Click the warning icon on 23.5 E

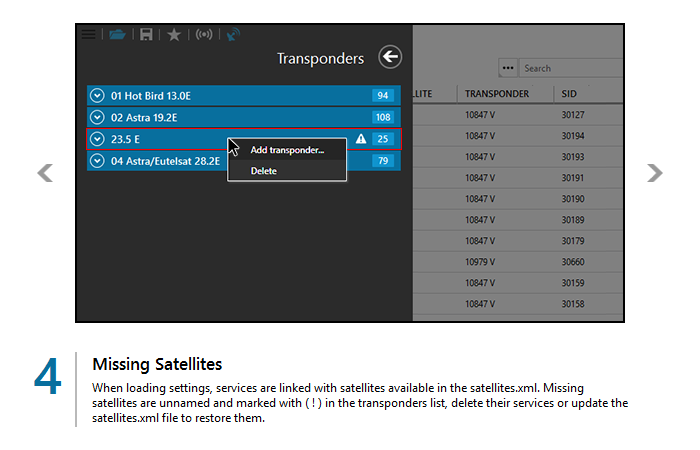(361, 139)
